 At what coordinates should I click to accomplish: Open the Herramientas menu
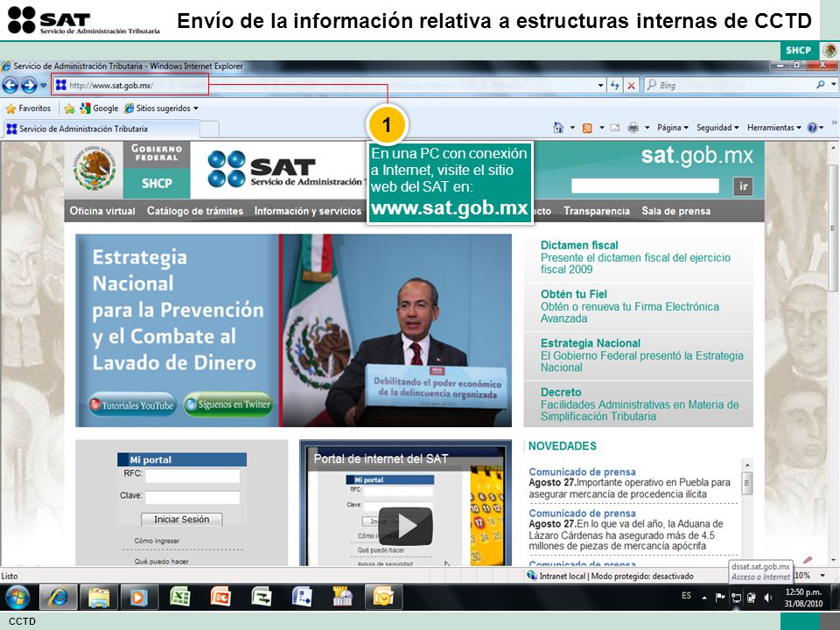(774, 128)
